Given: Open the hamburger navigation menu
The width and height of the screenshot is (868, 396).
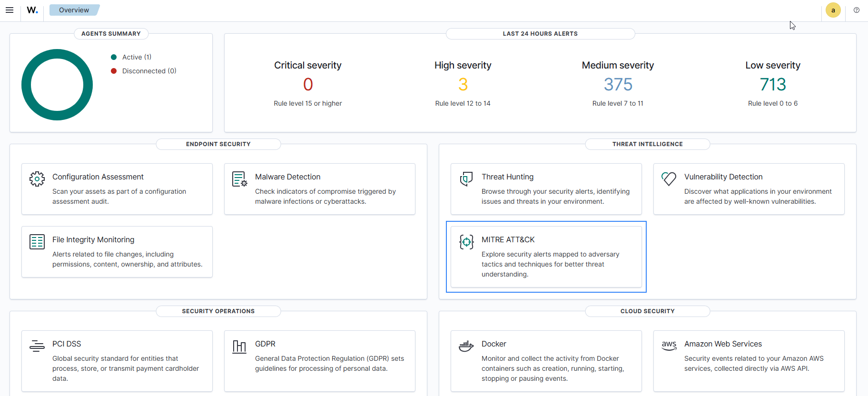Looking at the screenshot, I should point(10,10).
